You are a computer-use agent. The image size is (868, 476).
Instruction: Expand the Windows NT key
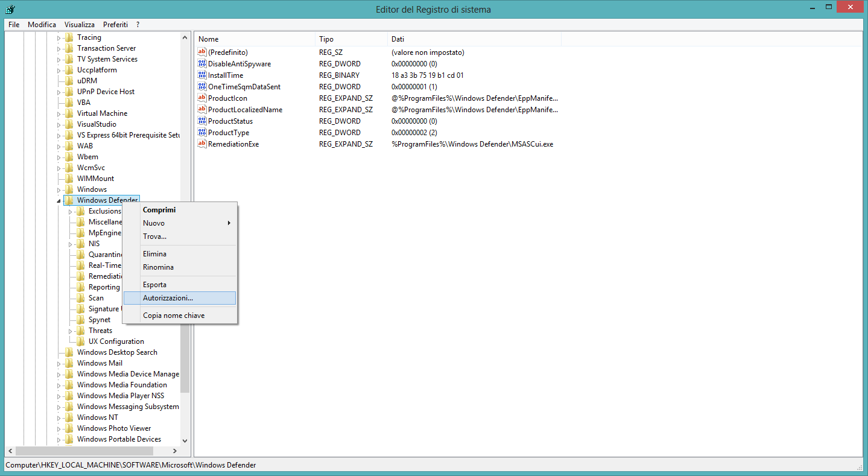[x=59, y=418]
